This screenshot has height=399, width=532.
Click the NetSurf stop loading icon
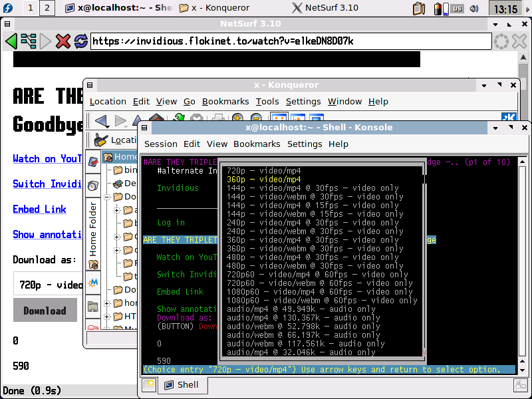(63, 41)
